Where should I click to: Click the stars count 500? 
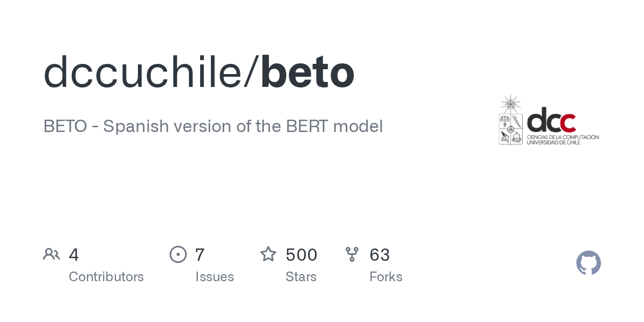(301, 254)
